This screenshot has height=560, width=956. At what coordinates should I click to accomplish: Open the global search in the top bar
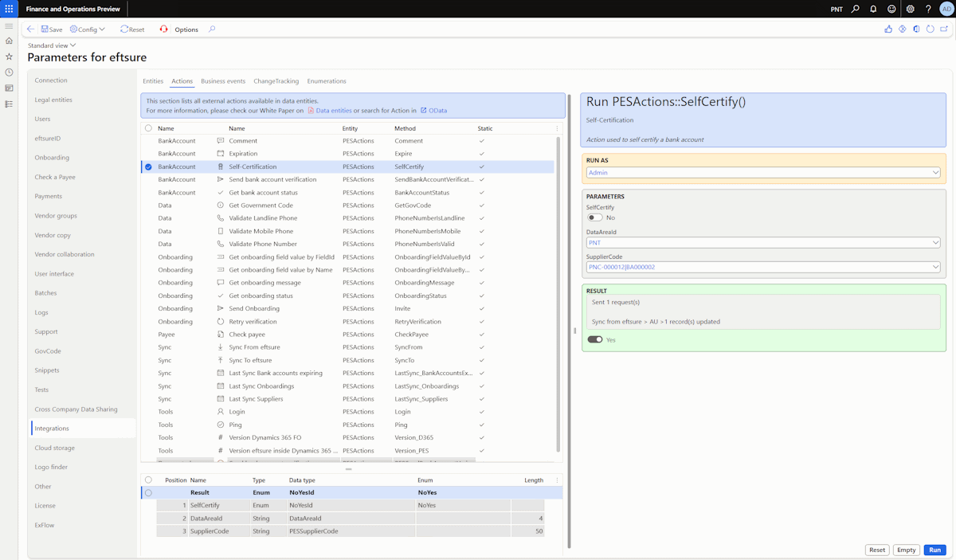[856, 9]
